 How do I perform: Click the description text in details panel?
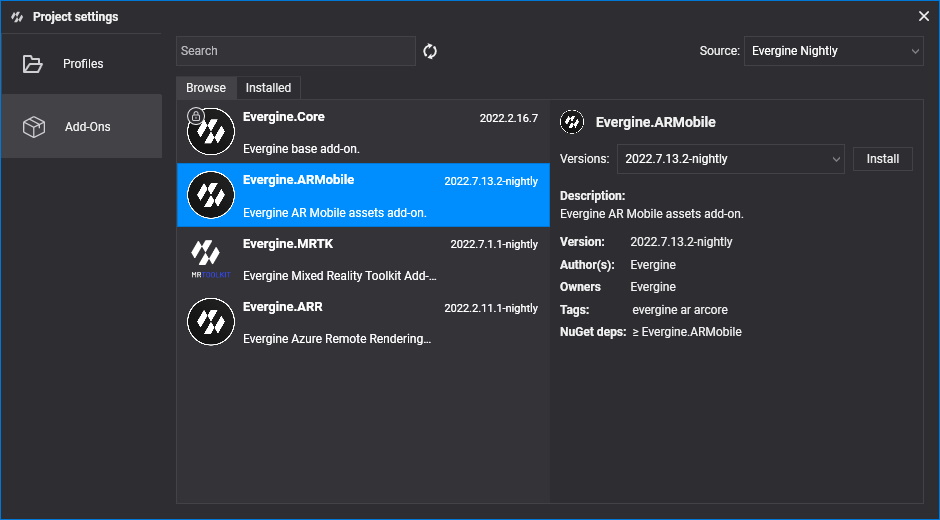651,214
